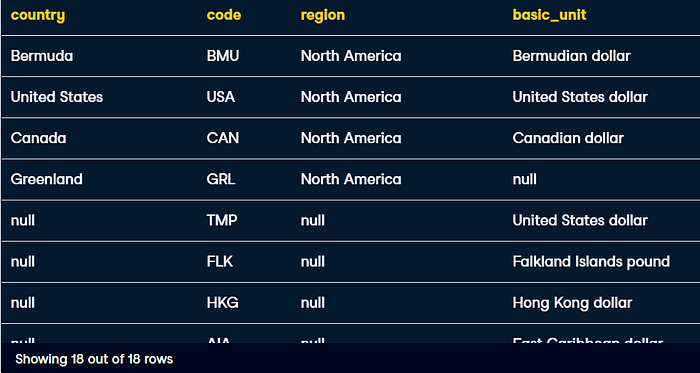This screenshot has height=373, width=700.
Task: Select the BMU code cell
Action: [x=223, y=56]
